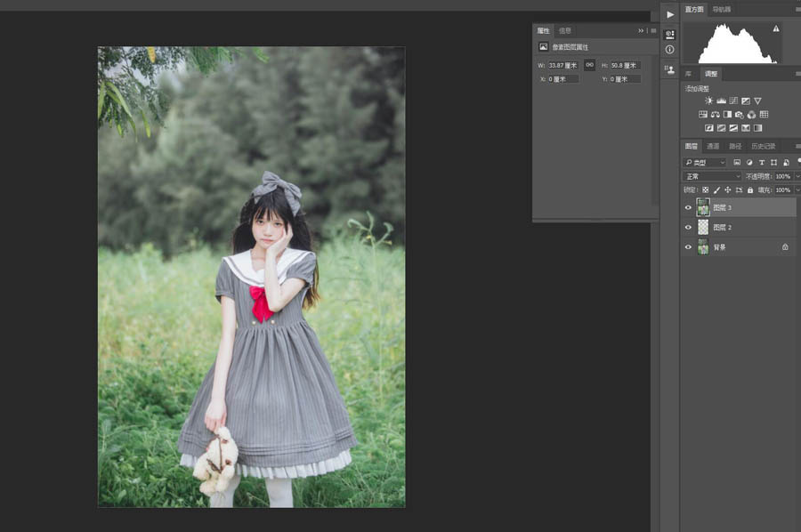This screenshot has height=532, width=801.
Task: Add a Brightness/Contrast adjustment layer
Action: [x=709, y=101]
